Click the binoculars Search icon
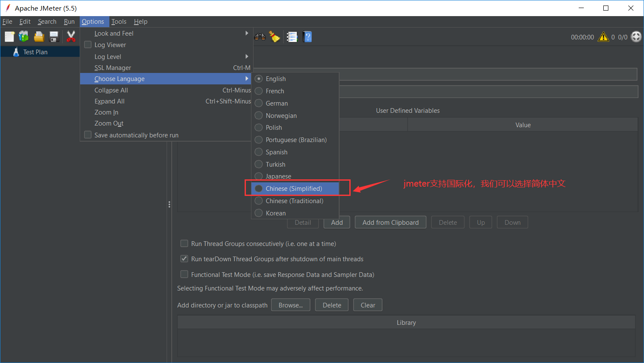 [x=260, y=37]
